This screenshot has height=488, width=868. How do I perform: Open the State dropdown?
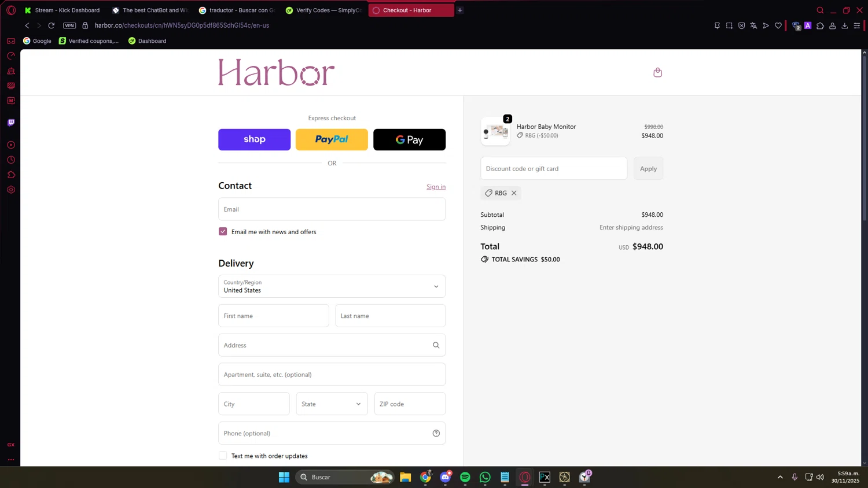coord(332,404)
